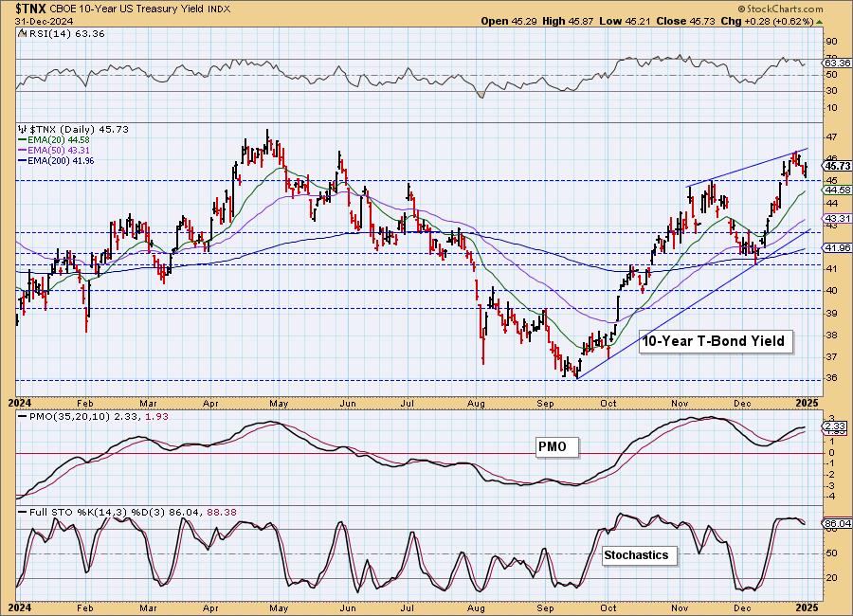Click the $TNX ticker symbol in header
The image size is (853, 616).
(x=31, y=9)
